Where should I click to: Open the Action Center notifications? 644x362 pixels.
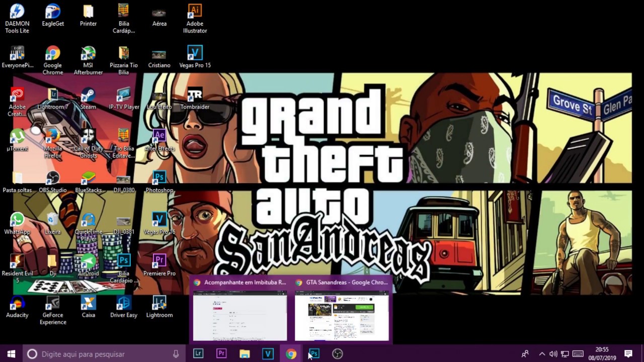[x=628, y=354]
